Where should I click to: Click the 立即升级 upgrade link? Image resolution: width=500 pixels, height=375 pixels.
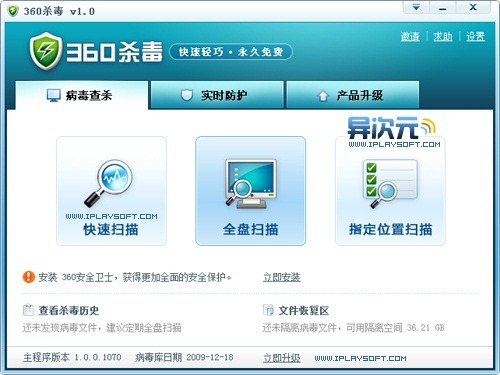pos(282,358)
